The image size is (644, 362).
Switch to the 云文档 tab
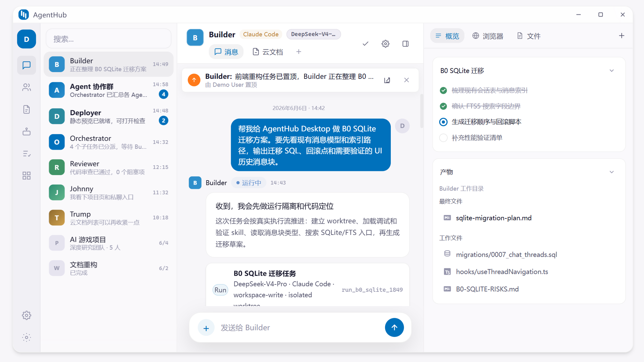tap(268, 52)
